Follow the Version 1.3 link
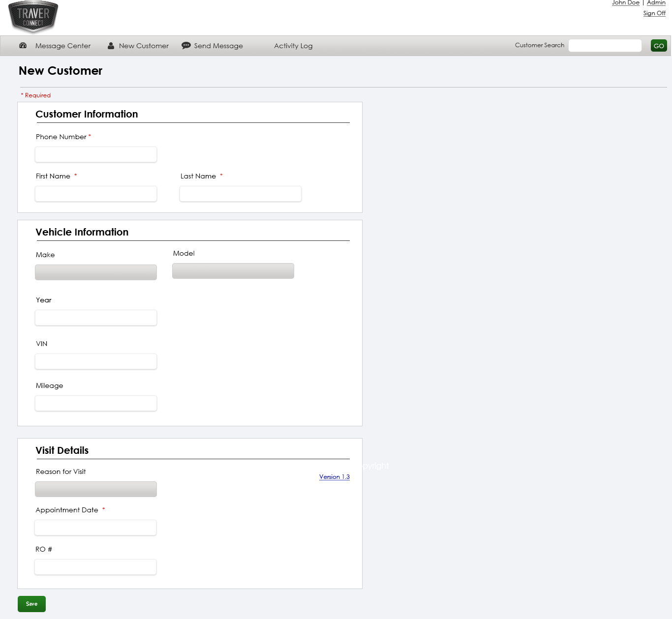Image resolution: width=672 pixels, height=619 pixels. pyautogui.click(x=334, y=477)
